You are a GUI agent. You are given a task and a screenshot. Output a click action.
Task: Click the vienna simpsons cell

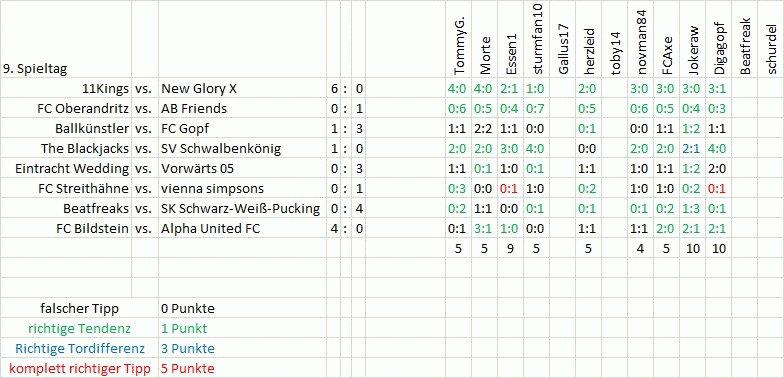click(x=242, y=189)
